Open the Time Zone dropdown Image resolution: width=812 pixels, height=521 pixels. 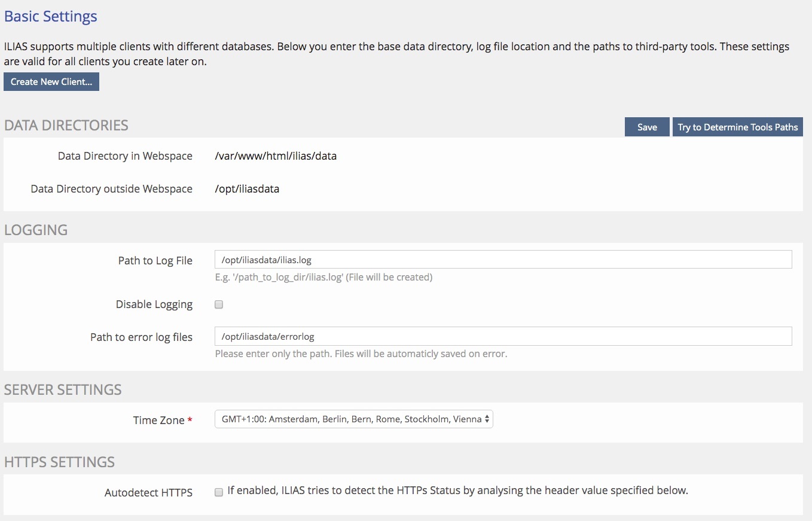pyautogui.click(x=353, y=419)
